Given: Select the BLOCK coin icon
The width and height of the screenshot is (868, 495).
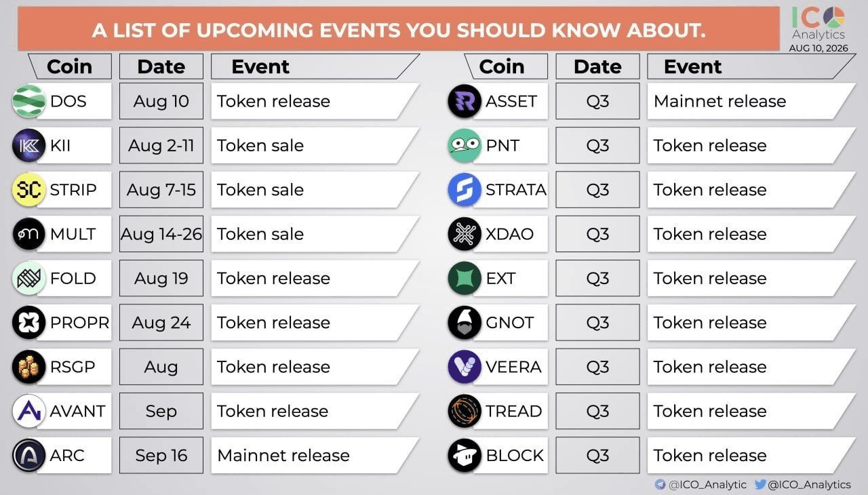Looking at the screenshot, I should point(465,456).
